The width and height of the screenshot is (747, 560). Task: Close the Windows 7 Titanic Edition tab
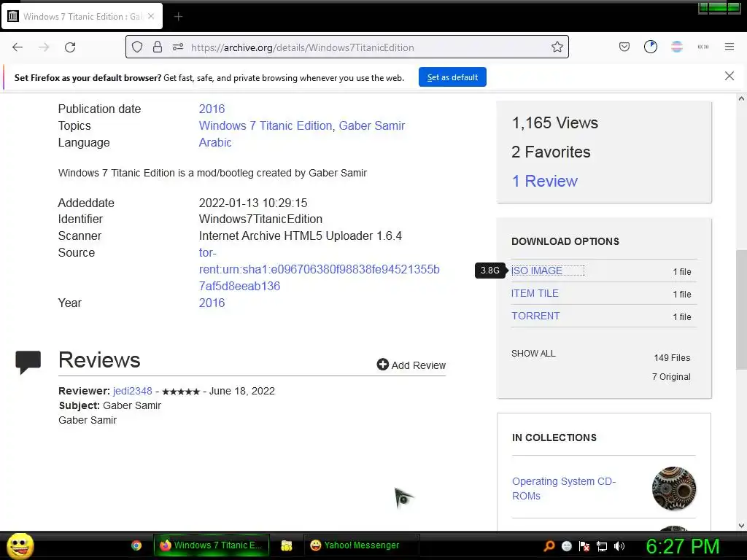tap(150, 16)
